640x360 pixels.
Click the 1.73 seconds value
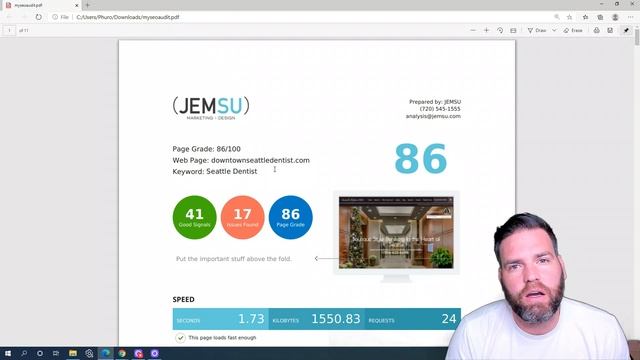click(x=251, y=319)
